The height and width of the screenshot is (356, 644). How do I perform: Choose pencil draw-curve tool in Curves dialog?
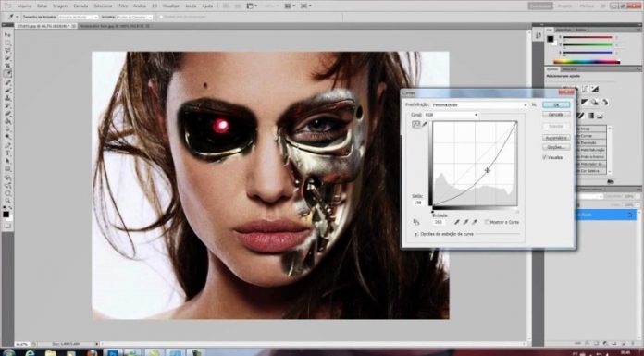pyautogui.click(x=425, y=125)
